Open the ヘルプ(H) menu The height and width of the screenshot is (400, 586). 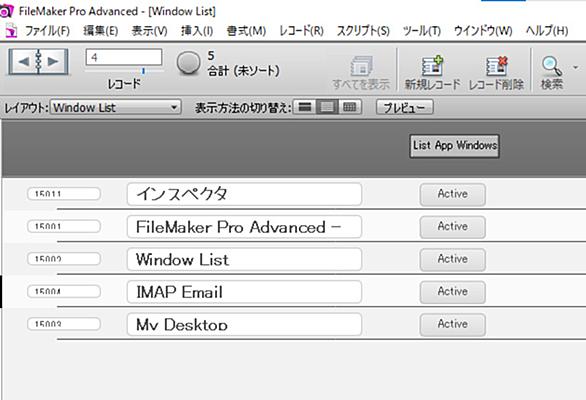click(x=547, y=31)
